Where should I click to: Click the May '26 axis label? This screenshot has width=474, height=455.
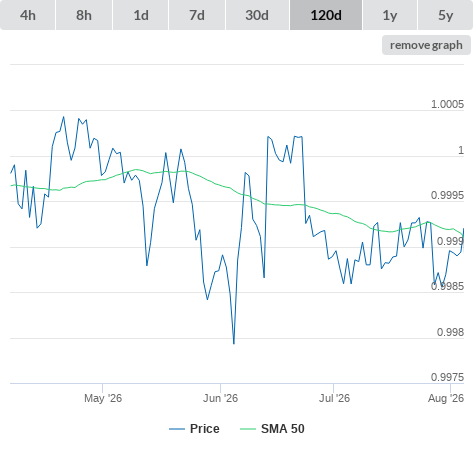[x=103, y=398]
